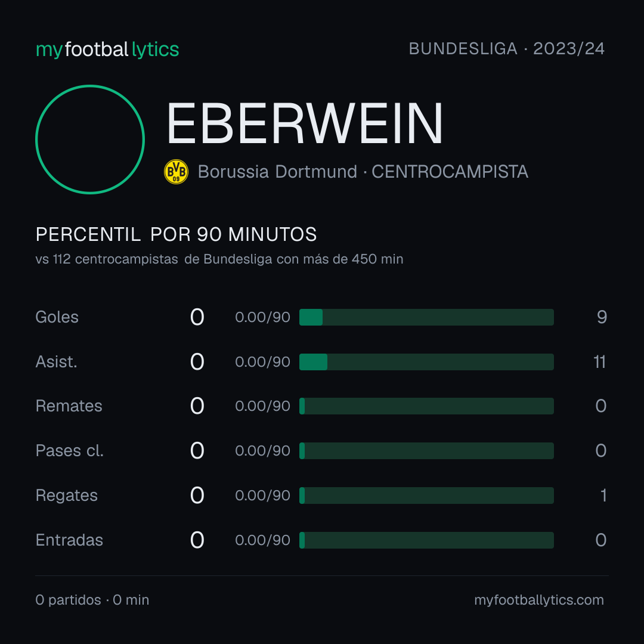Click the BUNDESLIGA · 2023/24 season label
This screenshot has height=644, width=644.
click(506, 49)
